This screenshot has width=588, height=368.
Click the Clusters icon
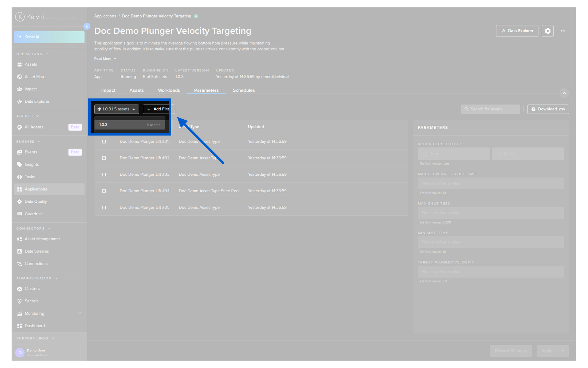pos(20,289)
